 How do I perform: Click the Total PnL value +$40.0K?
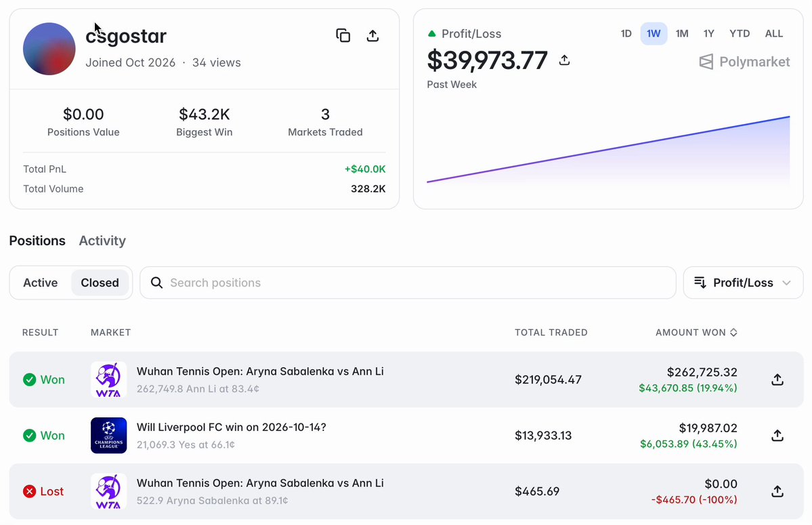point(365,169)
